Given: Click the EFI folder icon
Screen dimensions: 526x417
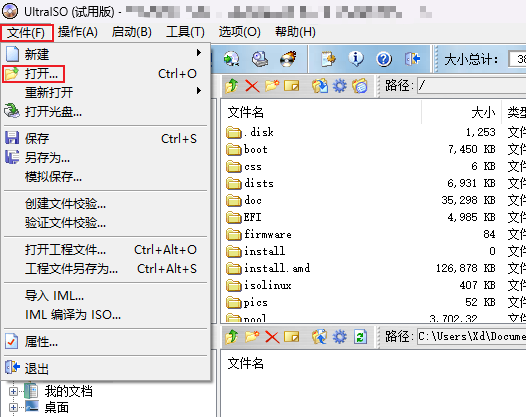Looking at the screenshot, I should [x=233, y=217].
